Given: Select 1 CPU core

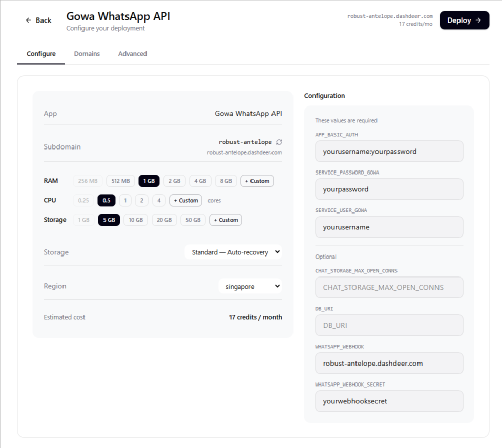Looking at the screenshot, I should pyautogui.click(x=125, y=200).
